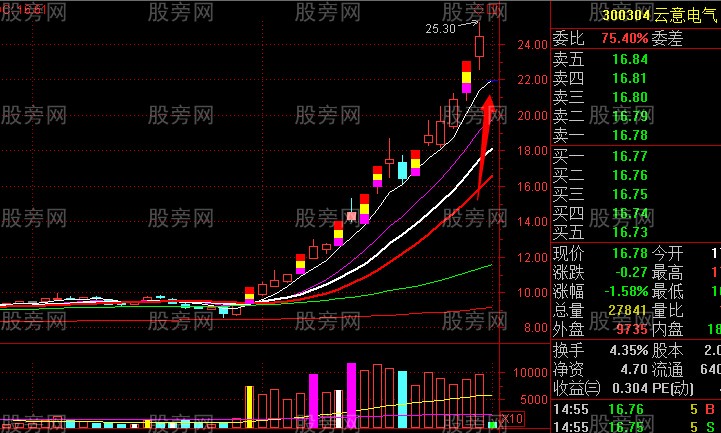Select the 换手 value 4.35%
This screenshot has height=433, width=721.
[x=629, y=351]
